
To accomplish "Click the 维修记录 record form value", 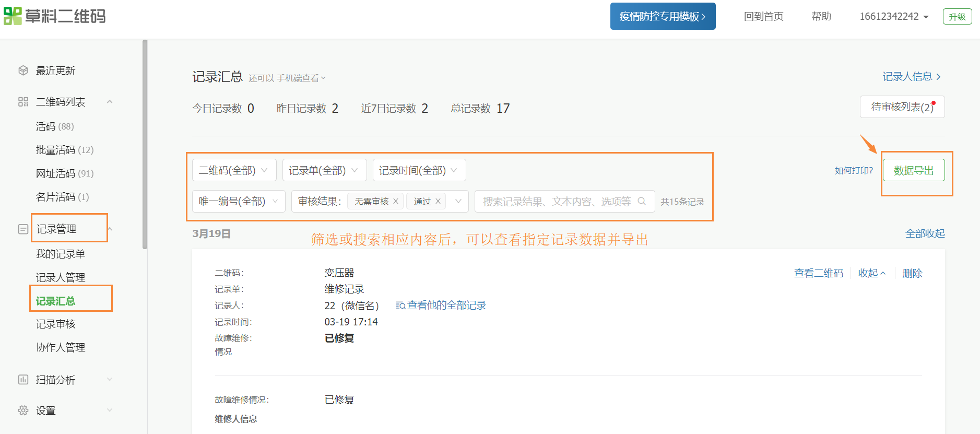I will click(x=344, y=289).
